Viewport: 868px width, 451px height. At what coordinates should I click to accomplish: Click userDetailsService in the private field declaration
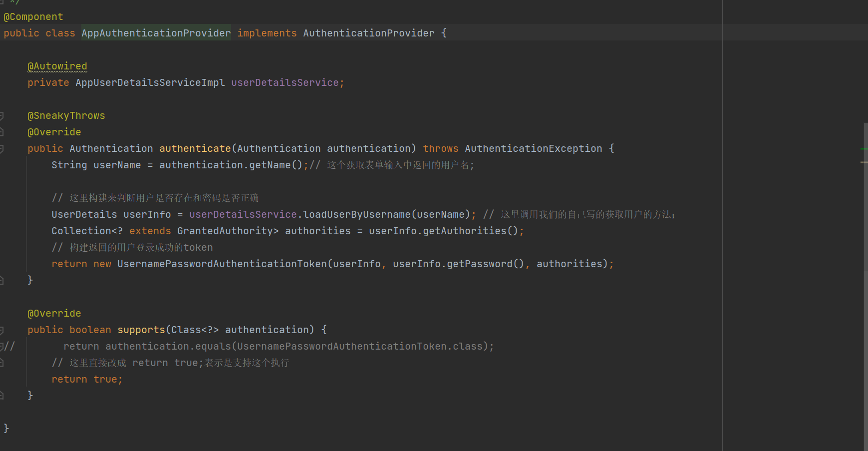click(x=285, y=83)
